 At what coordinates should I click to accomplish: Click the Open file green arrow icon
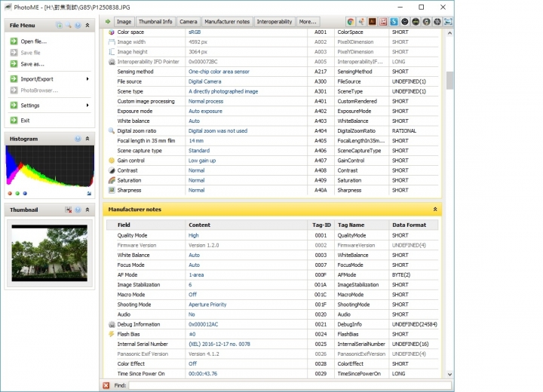tap(14, 41)
